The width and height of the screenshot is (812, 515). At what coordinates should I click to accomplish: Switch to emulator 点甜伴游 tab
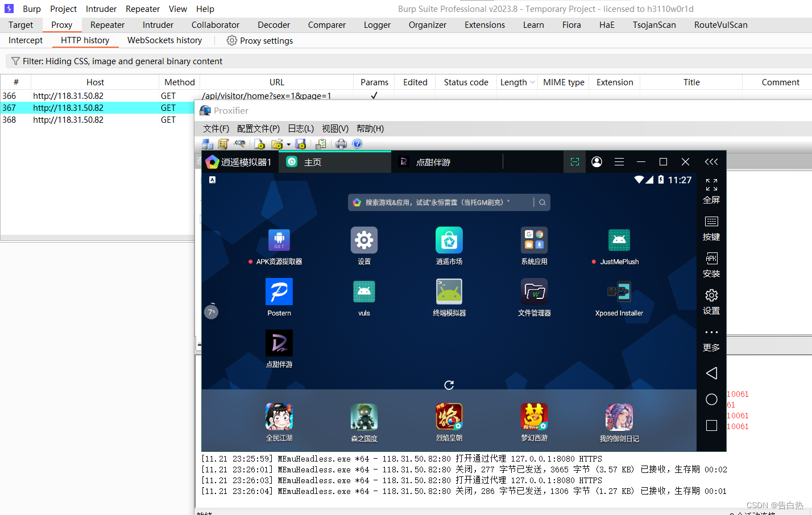pyautogui.click(x=447, y=162)
